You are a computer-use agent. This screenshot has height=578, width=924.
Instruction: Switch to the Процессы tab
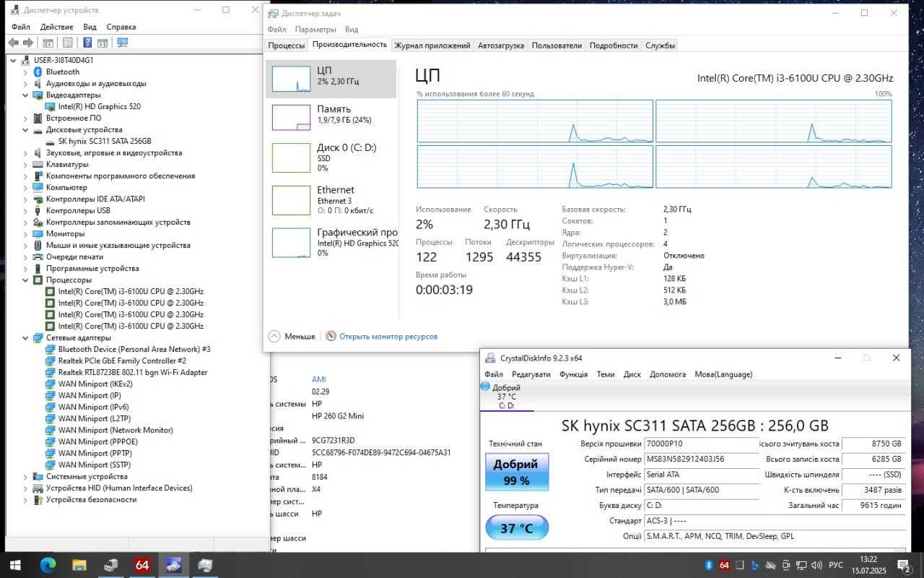pyautogui.click(x=287, y=45)
